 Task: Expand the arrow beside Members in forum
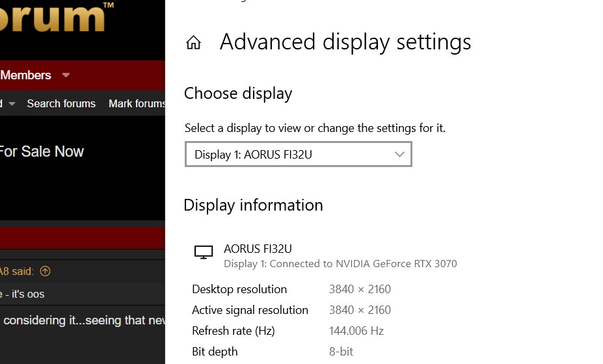66,75
